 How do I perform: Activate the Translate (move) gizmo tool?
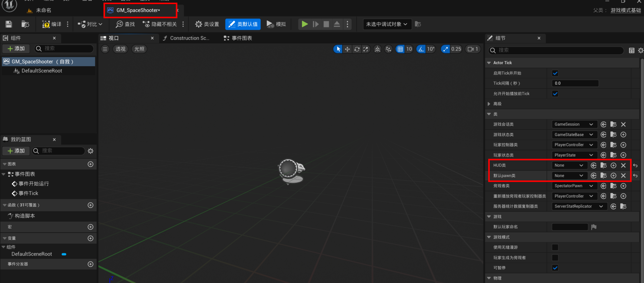click(x=347, y=49)
